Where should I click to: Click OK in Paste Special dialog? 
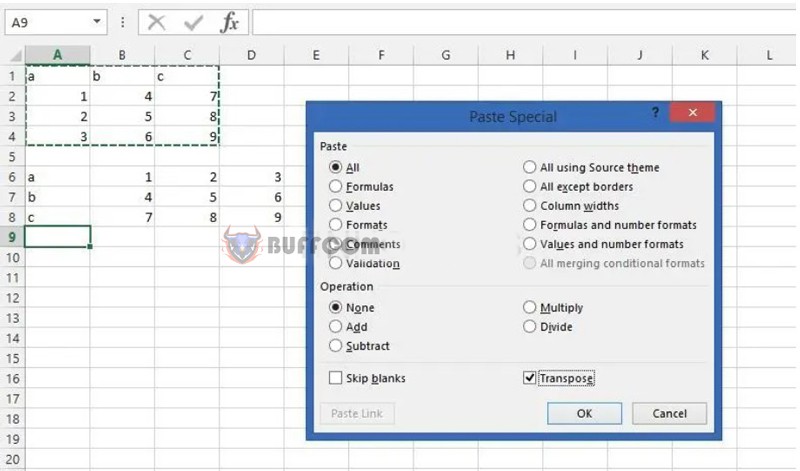coord(584,413)
